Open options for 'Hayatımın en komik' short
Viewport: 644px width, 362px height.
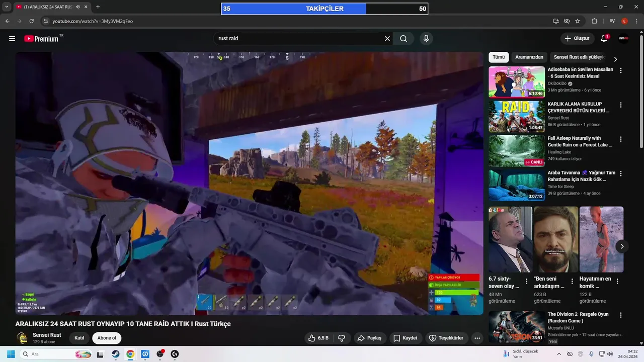617,282
